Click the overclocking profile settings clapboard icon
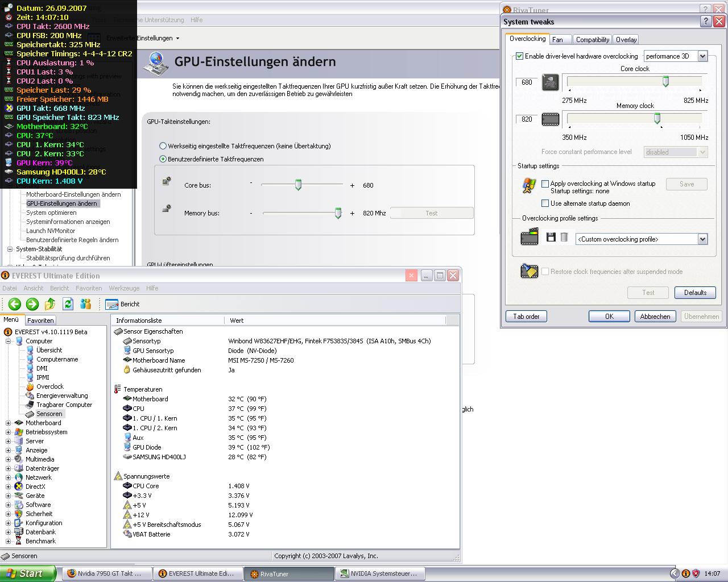728x582 pixels. point(530,237)
